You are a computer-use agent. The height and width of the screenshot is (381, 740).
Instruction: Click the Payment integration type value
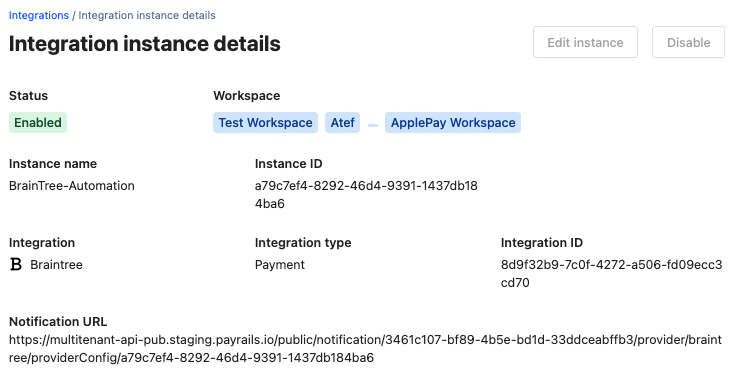click(x=280, y=265)
